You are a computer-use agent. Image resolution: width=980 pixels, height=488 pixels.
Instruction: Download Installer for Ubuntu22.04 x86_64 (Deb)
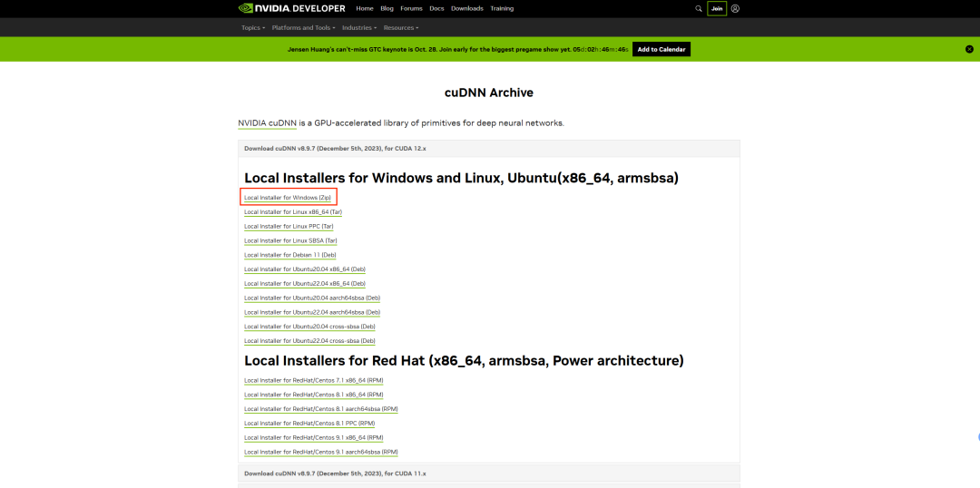[x=305, y=284]
